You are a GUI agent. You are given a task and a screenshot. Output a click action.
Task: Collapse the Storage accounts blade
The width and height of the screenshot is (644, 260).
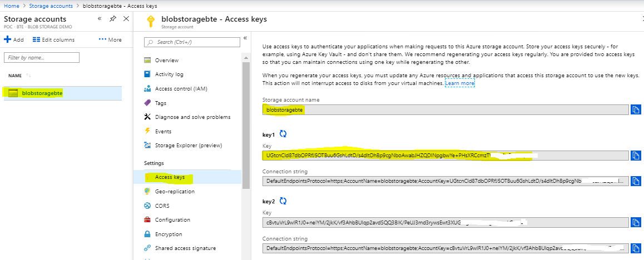pyautogui.click(x=100, y=19)
